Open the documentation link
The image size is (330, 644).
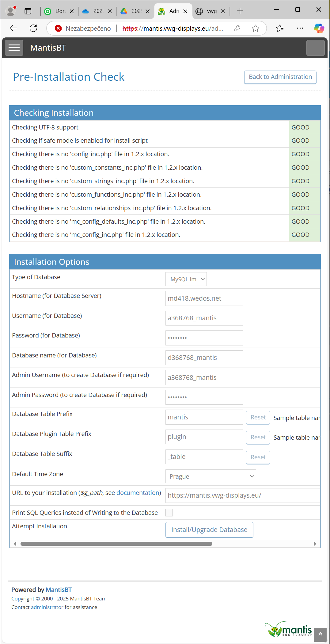click(x=138, y=493)
